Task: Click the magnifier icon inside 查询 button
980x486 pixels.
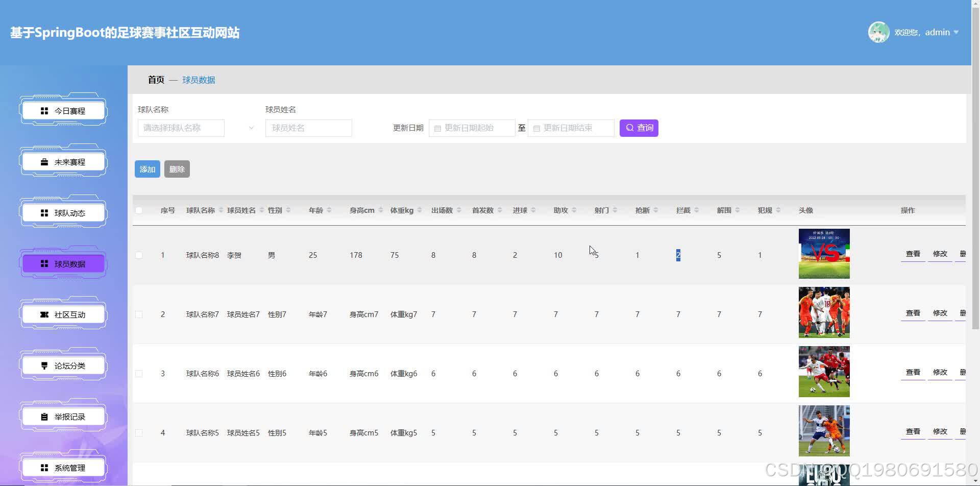Action: (630, 128)
